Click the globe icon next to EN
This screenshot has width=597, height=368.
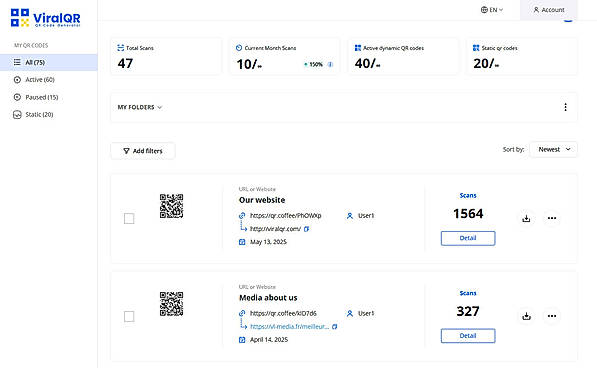pos(484,10)
